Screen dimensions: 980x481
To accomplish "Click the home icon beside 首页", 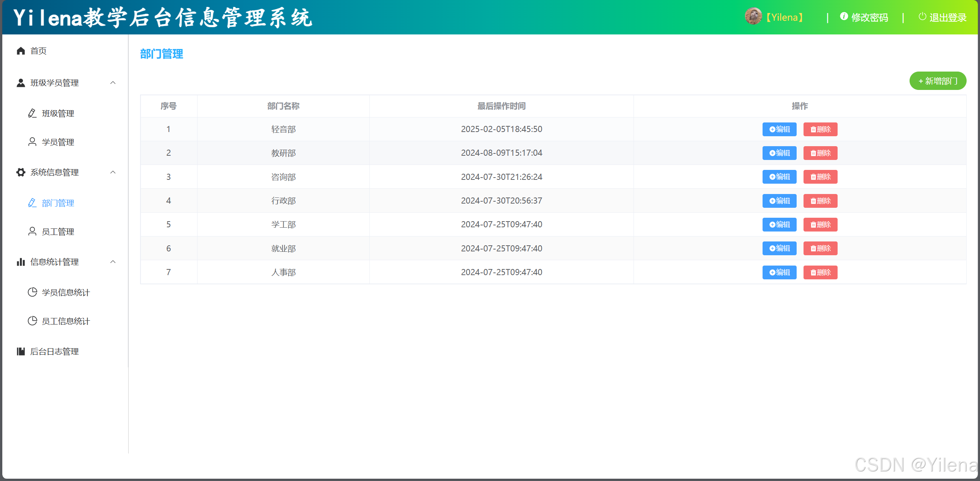I will [21, 51].
